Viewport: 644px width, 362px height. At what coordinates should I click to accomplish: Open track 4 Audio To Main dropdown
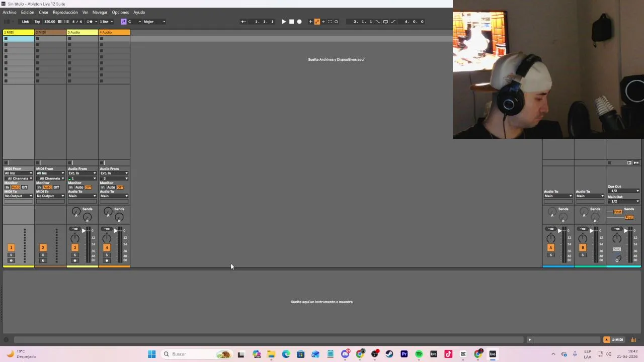tap(114, 196)
